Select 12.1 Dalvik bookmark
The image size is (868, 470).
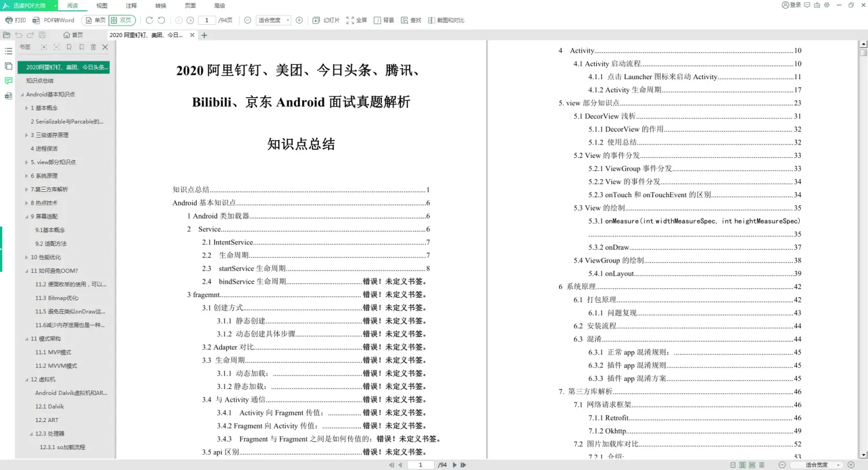click(x=49, y=407)
